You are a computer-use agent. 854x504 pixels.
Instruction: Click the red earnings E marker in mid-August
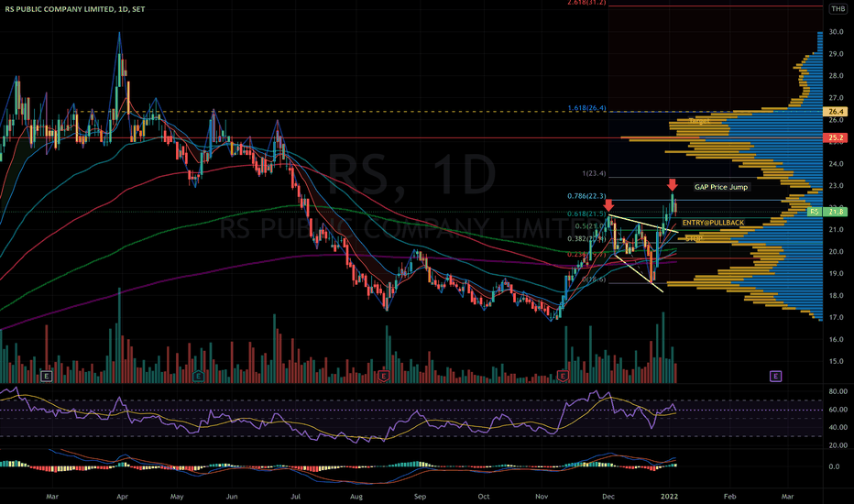pos(384,376)
